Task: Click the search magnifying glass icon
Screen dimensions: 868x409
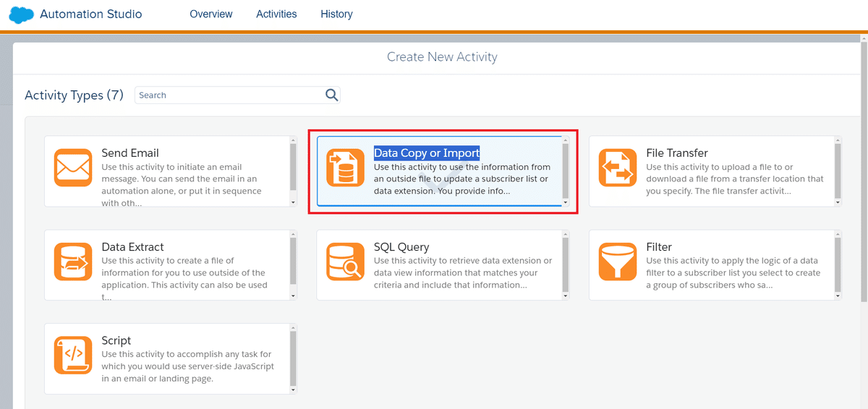Action: pos(331,95)
